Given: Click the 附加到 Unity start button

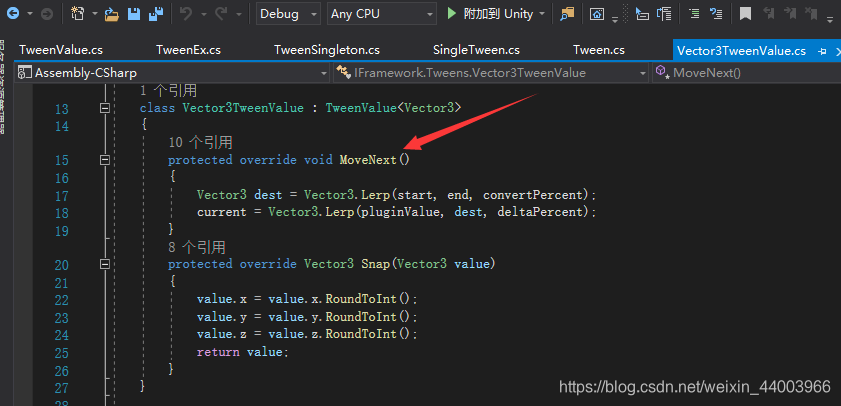Looking at the screenshot, I should [x=490, y=14].
